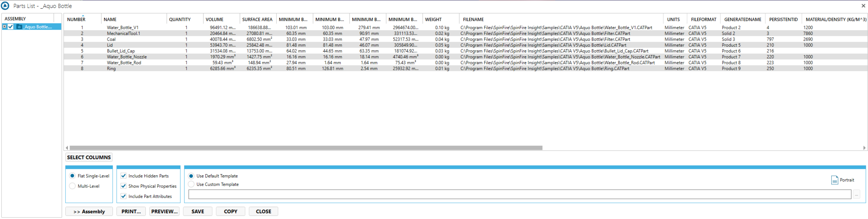Viewport: 868px width, 219px height.
Task: Sort by the WEIGHT column header
Action: pyautogui.click(x=441, y=19)
